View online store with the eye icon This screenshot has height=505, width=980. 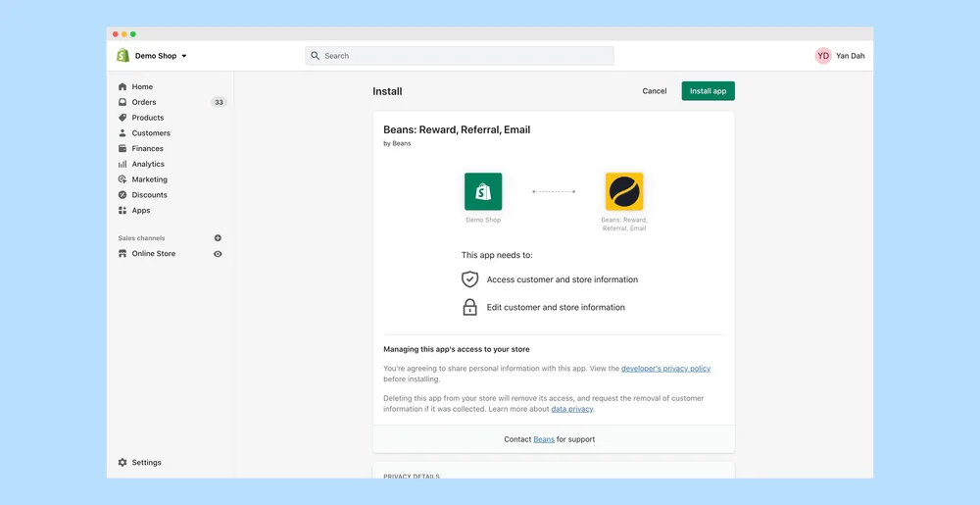coord(218,254)
